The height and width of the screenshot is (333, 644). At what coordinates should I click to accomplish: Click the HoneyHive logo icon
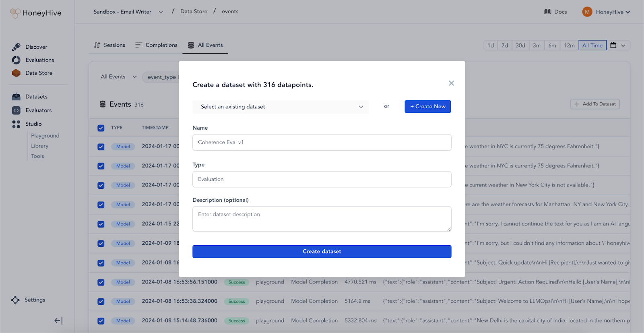pyautogui.click(x=15, y=13)
